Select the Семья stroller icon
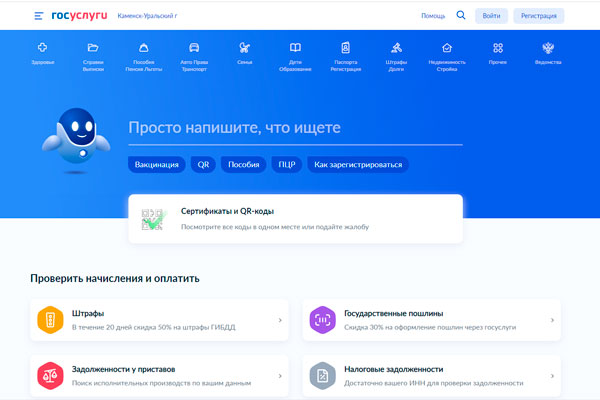The width and height of the screenshot is (600, 400). click(x=245, y=47)
